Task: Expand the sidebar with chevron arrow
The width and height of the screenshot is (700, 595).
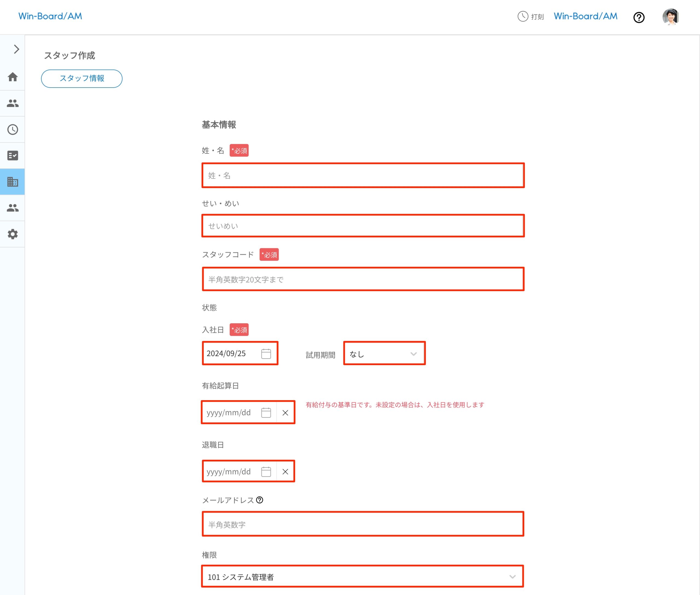Action: tap(16, 49)
